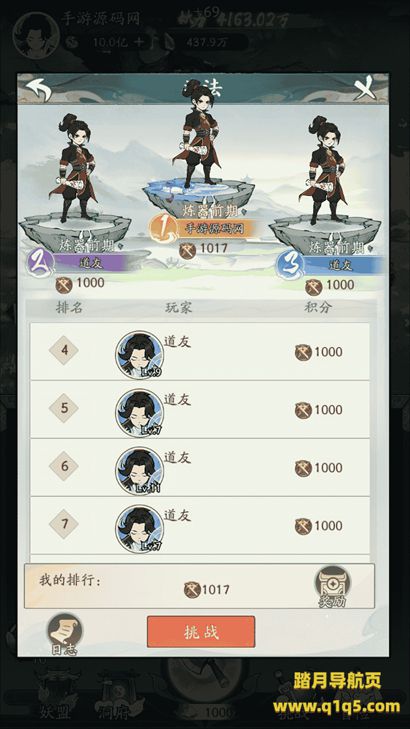Tap the back arrow icon
The width and height of the screenshot is (410, 729).
[39, 89]
